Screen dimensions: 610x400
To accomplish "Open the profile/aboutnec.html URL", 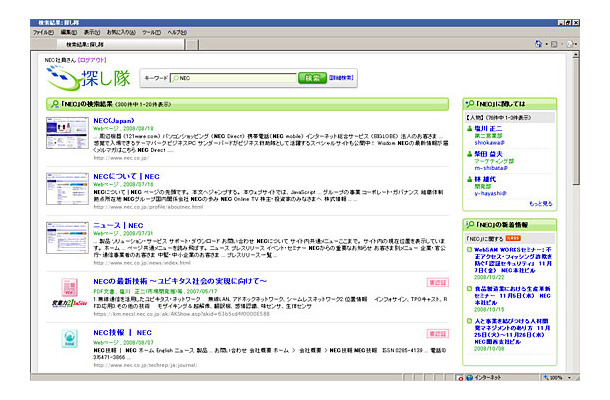I will 148,207.
